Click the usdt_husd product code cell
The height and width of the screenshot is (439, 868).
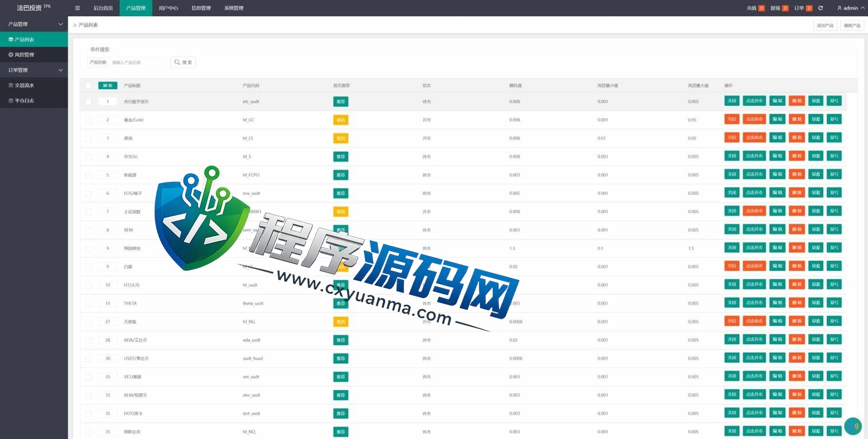click(253, 359)
